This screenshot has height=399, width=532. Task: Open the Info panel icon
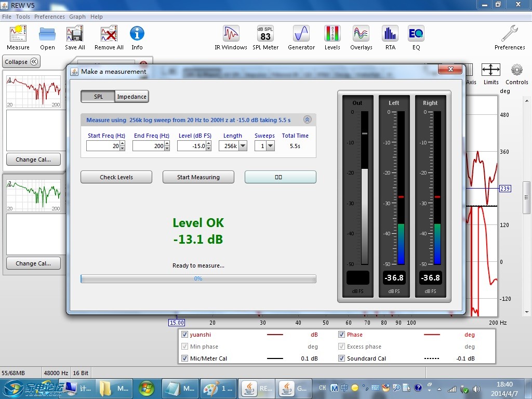point(137,37)
